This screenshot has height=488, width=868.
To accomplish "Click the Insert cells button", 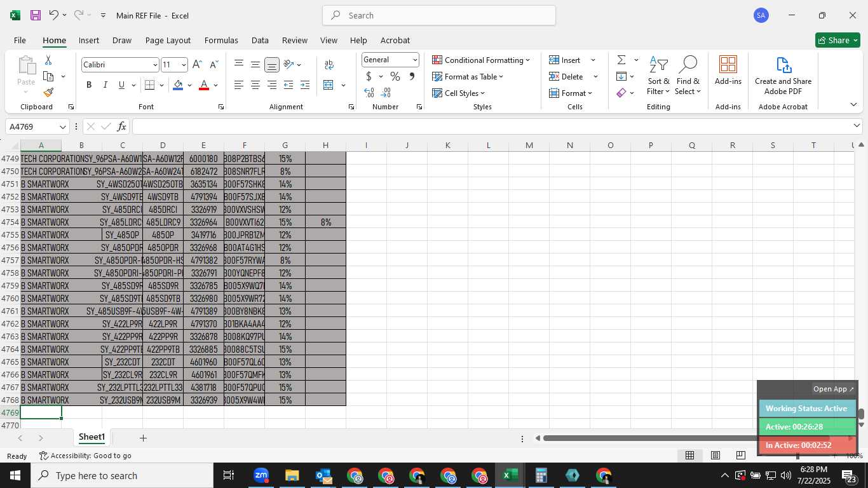I will pos(565,60).
